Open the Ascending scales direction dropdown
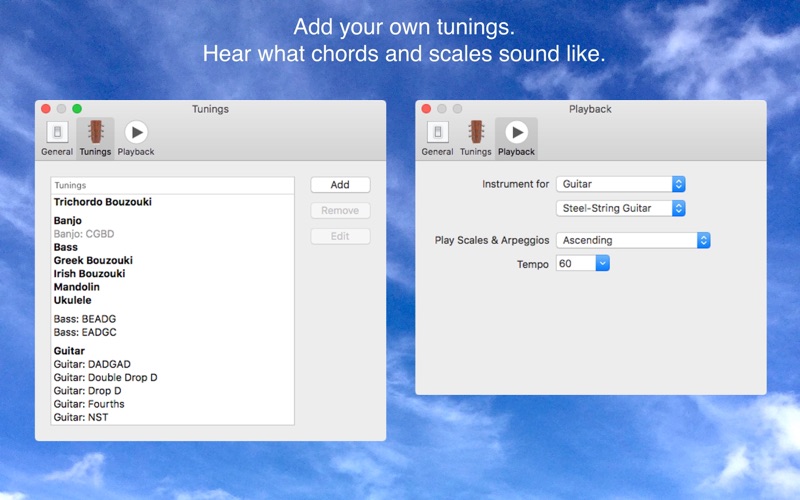This screenshot has height=500, width=800. coord(633,240)
